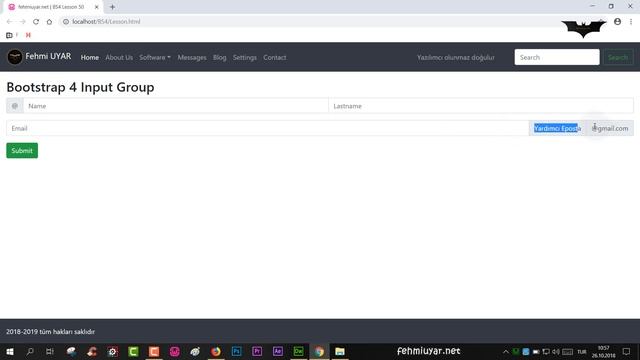The image size is (640, 360).
Task: Focus the Email input field
Action: [x=268, y=128]
